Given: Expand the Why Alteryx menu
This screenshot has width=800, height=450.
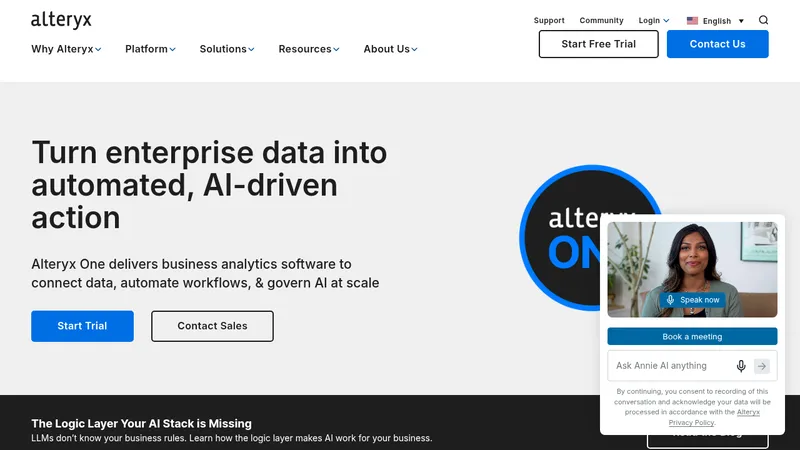Looking at the screenshot, I should (66, 49).
